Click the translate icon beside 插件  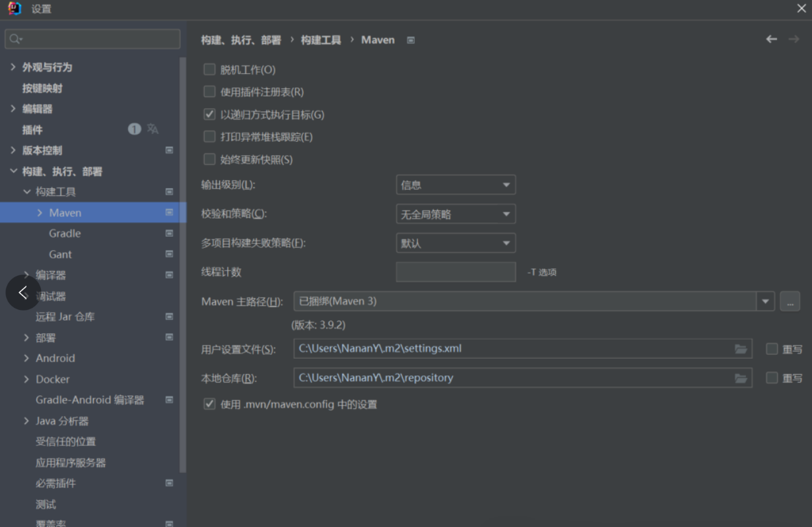tap(152, 129)
